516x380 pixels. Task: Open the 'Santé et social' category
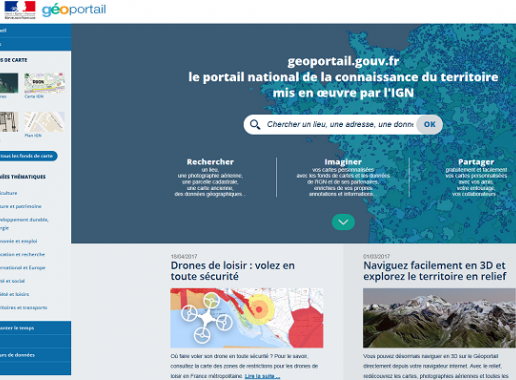tap(12, 281)
